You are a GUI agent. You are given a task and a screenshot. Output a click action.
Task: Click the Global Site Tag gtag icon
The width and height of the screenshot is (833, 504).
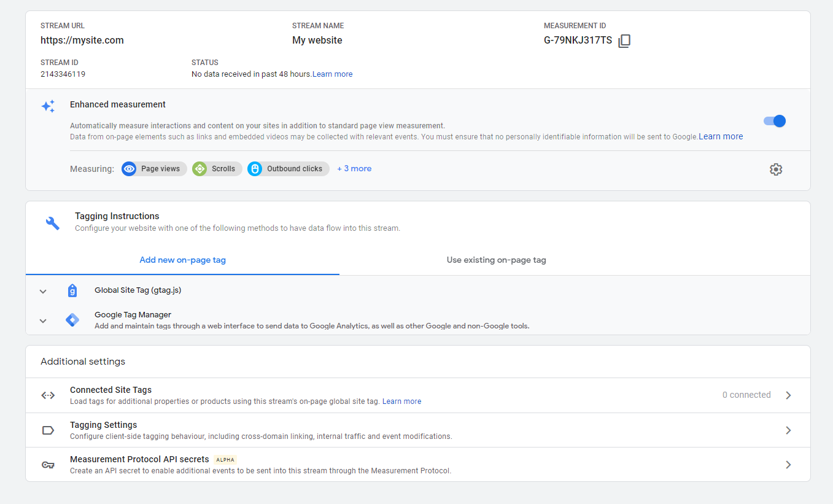(x=72, y=291)
